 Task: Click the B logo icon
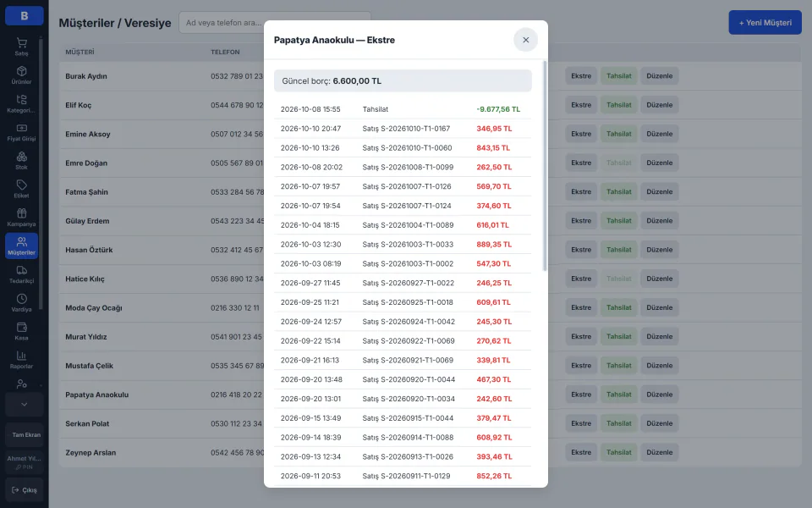25,15
